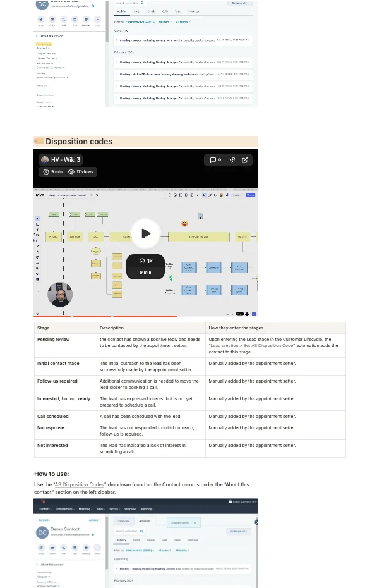The height and width of the screenshot is (588, 377).
Task: Click the highlighted yellow Lifecycle stage label
Action: [44, 44]
